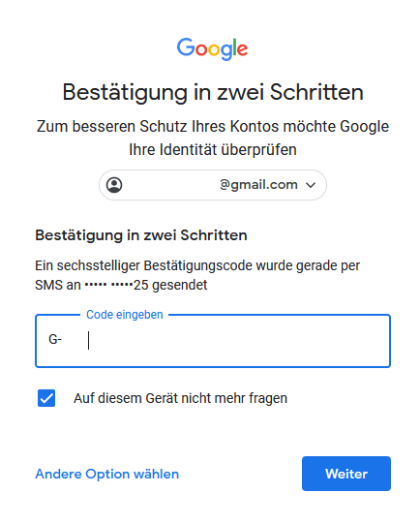Image resolution: width=420 pixels, height=524 pixels.
Task: Click the Ihre Identität überprüfen text line
Action: [x=213, y=150]
